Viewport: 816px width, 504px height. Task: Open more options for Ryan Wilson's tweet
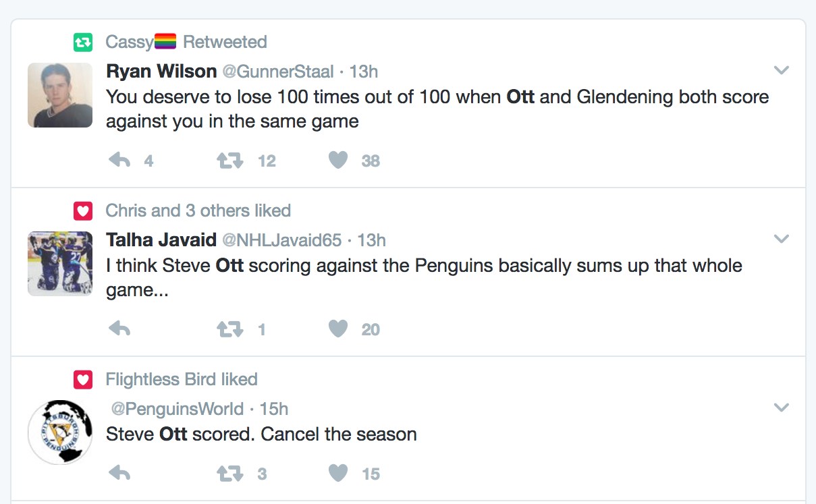click(x=781, y=70)
